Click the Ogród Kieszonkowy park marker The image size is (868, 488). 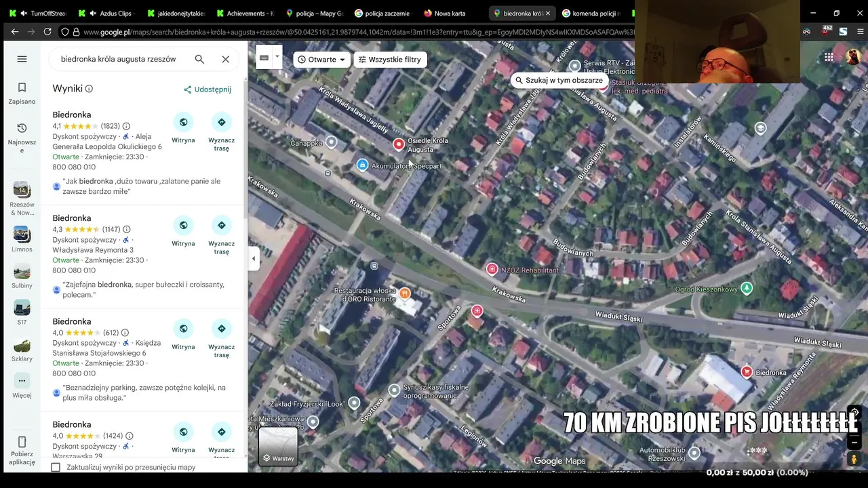tap(747, 288)
